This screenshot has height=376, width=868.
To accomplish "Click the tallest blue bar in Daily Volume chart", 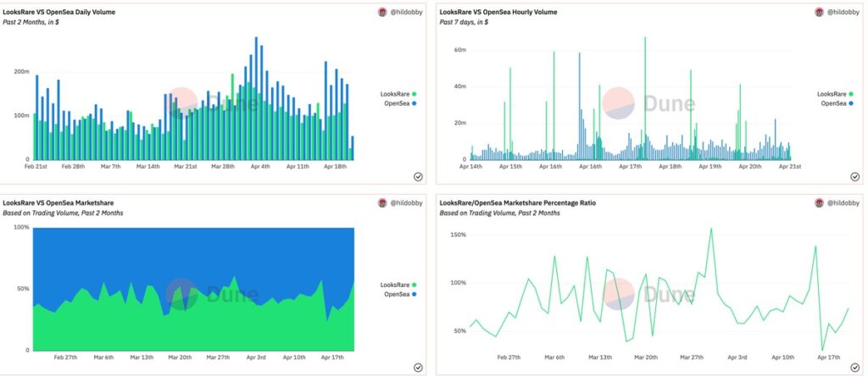I will (x=256, y=98).
